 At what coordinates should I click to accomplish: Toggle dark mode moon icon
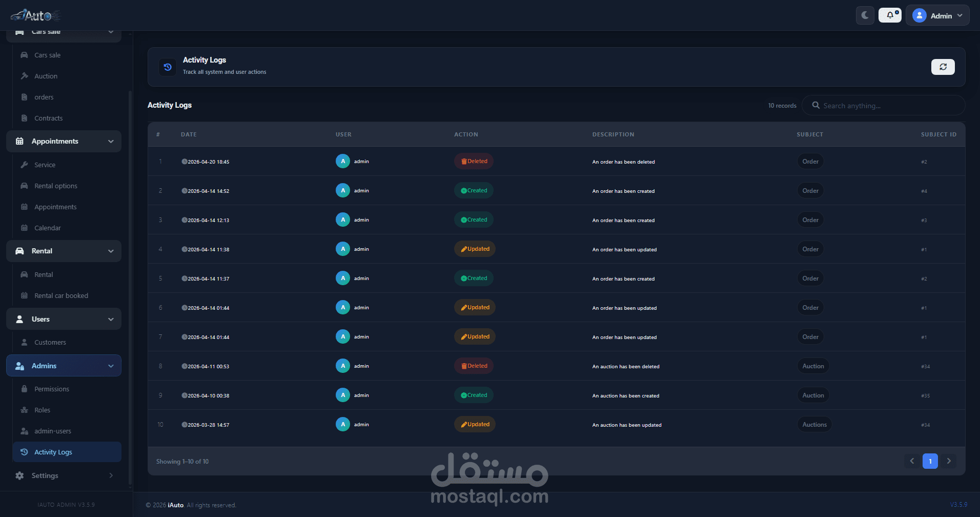point(865,15)
